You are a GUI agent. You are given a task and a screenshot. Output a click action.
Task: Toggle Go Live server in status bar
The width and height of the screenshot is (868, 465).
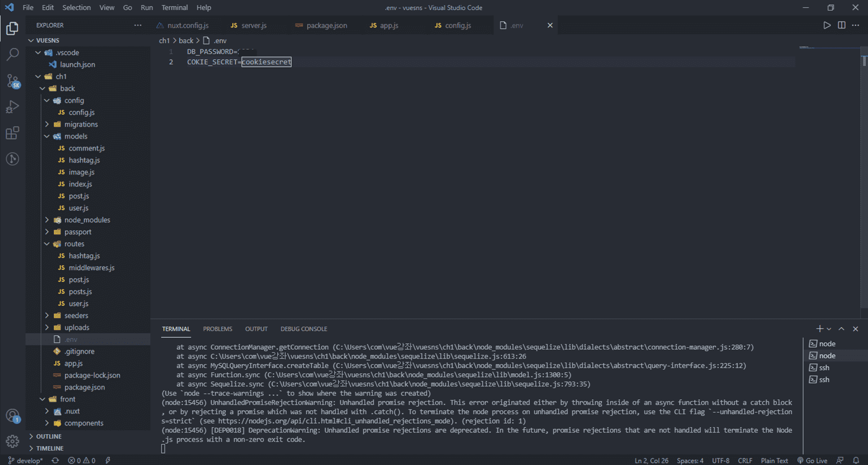click(x=812, y=461)
